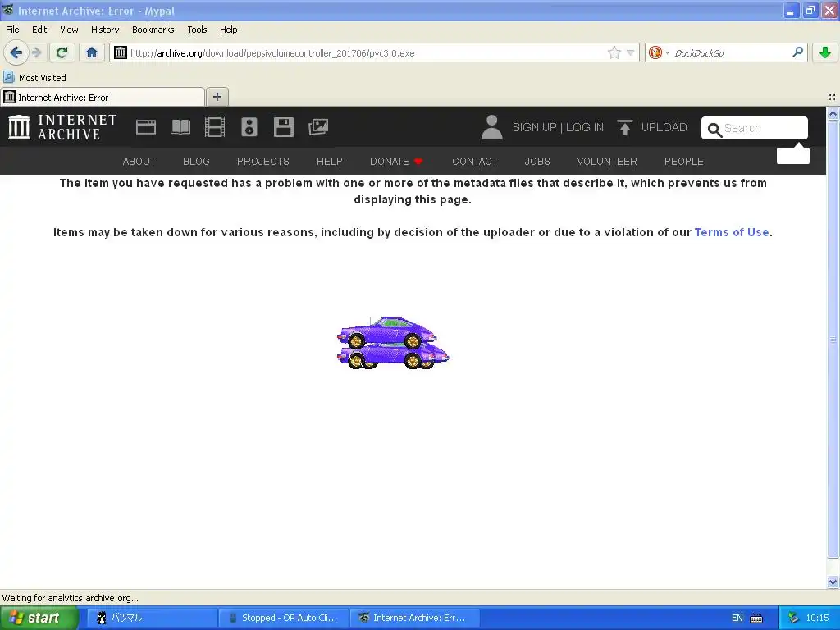Image resolution: width=840 pixels, height=630 pixels.
Task: Click the Internet Archive logo
Action: pyautogui.click(x=62, y=127)
